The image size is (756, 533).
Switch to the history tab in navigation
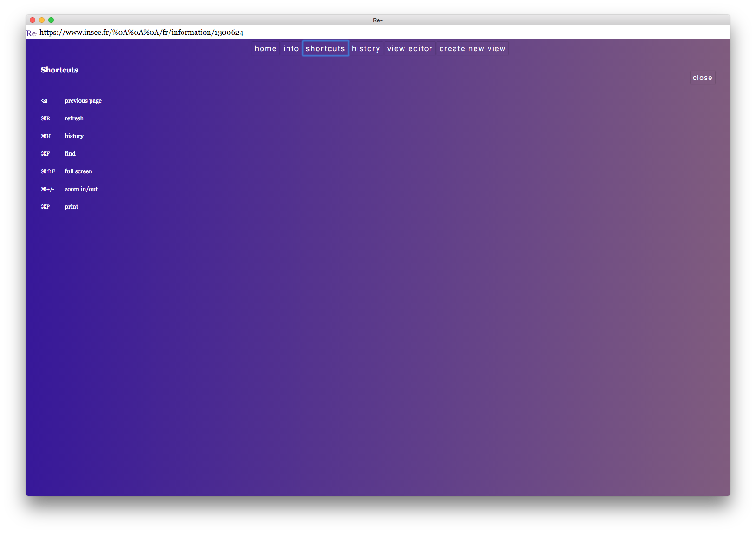(x=366, y=49)
